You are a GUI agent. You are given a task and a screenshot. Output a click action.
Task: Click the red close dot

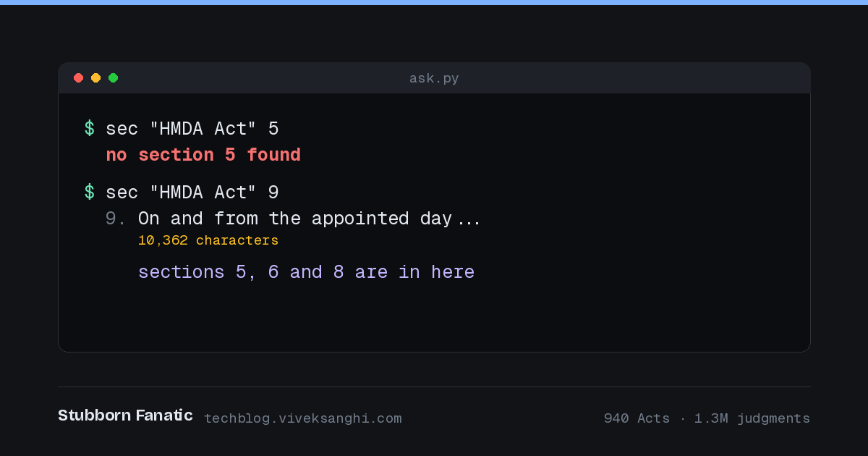78,78
